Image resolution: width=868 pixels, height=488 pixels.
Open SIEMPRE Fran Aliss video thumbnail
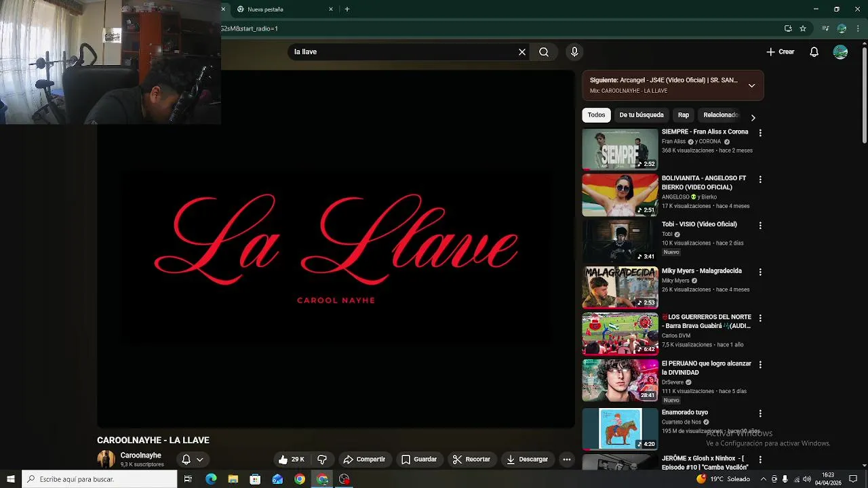coord(620,149)
